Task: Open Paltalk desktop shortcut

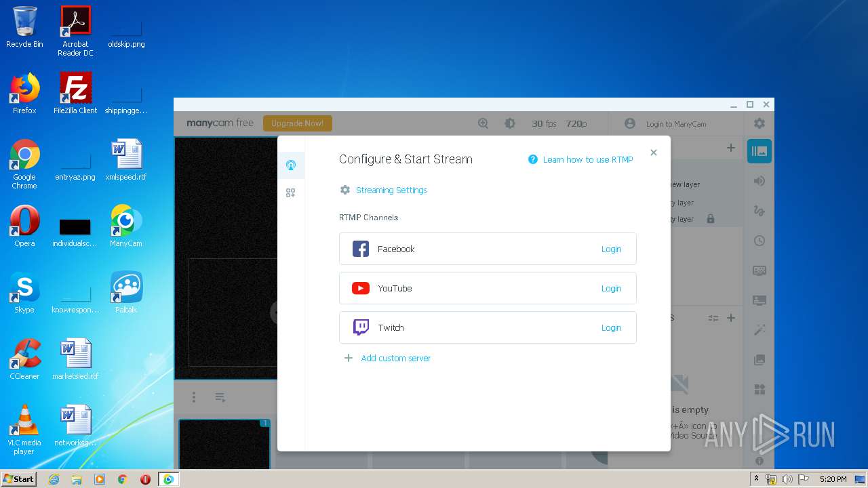Action: (x=126, y=292)
